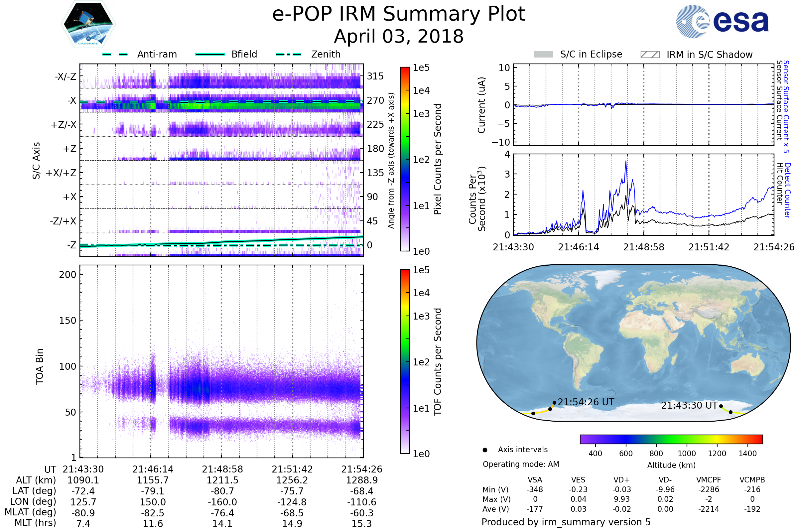Click the Bfield solid legend line
Viewport: 798px width, 532px height.
point(210,54)
